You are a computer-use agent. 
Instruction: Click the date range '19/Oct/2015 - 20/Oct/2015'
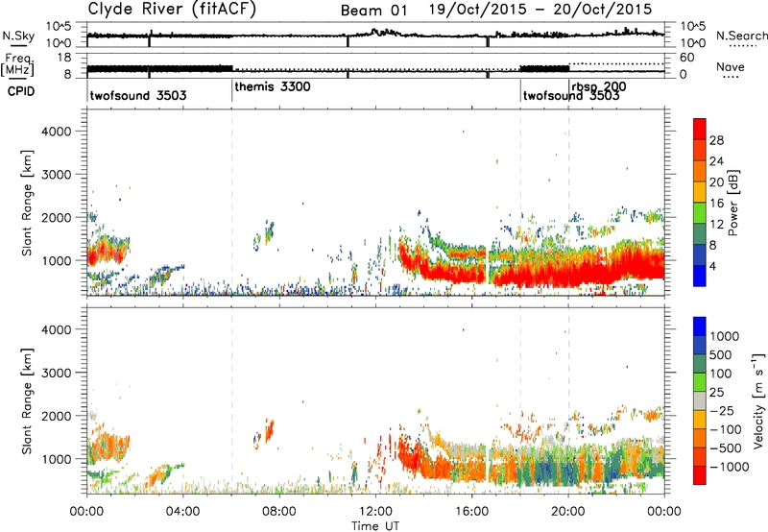540,10
